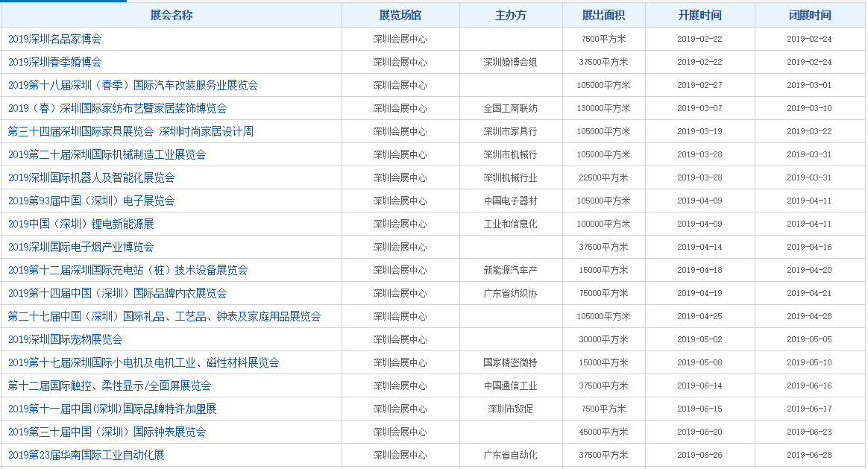Open 2019第十四届中国（深圳）国际品牌内衣展览会 link
The width and height of the screenshot is (868, 469).
tap(117, 294)
